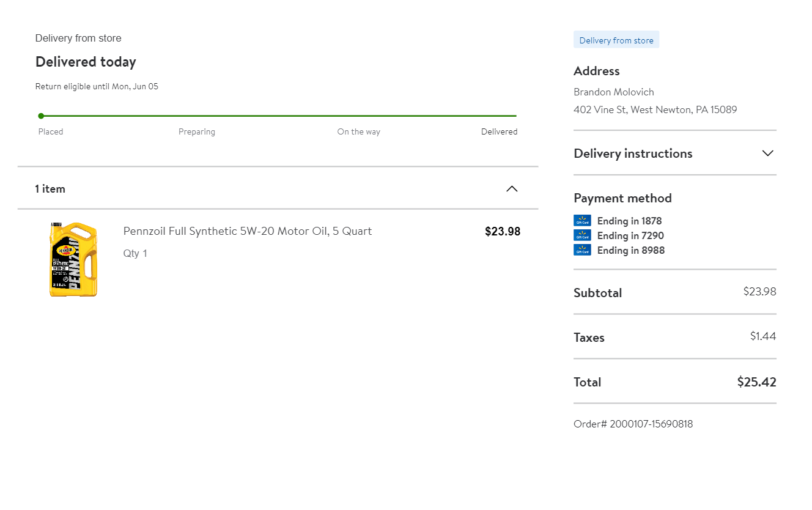This screenshot has height=510, width=812.
Task: Click the blue "Delivery from store" badge
Action: (616, 40)
